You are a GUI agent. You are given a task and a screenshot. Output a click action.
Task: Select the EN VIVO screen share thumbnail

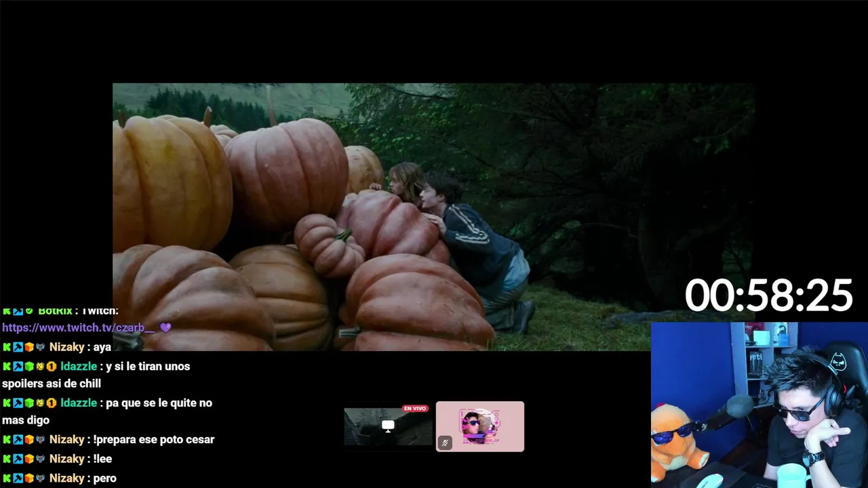(388, 426)
